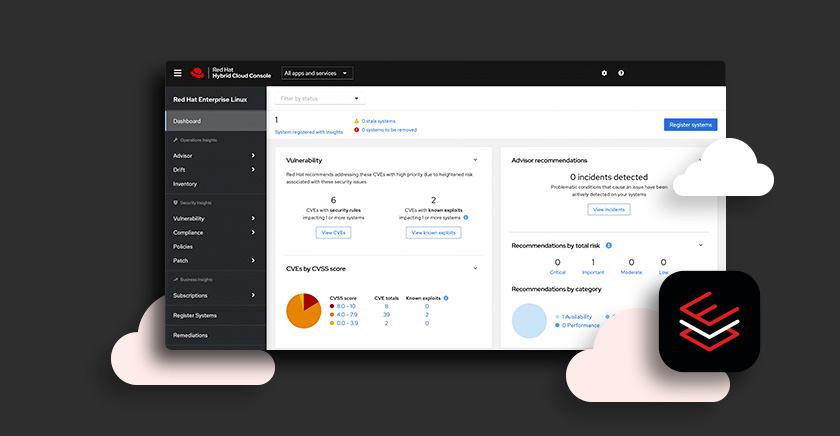This screenshot has width=840, height=436.
Task: Collapse the CVEs by CVSS score section
Action: (x=475, y=268)
